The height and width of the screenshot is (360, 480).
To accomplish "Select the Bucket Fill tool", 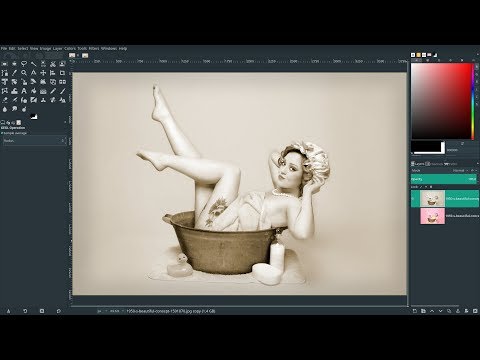I will tap(34, 91).
